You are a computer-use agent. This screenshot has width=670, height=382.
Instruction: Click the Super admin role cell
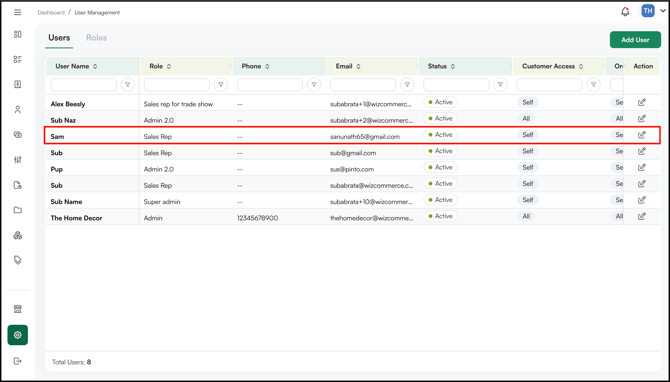(x=162, y=202)
